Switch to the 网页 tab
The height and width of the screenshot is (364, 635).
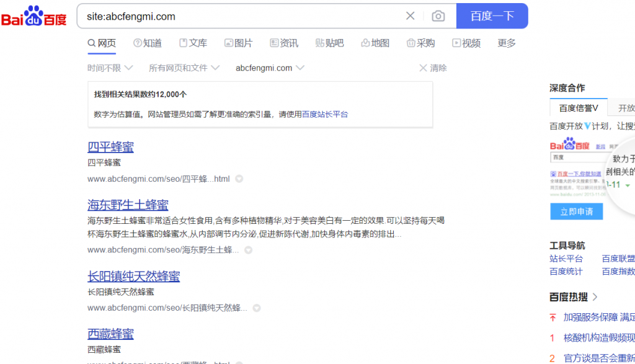(102, 43)
